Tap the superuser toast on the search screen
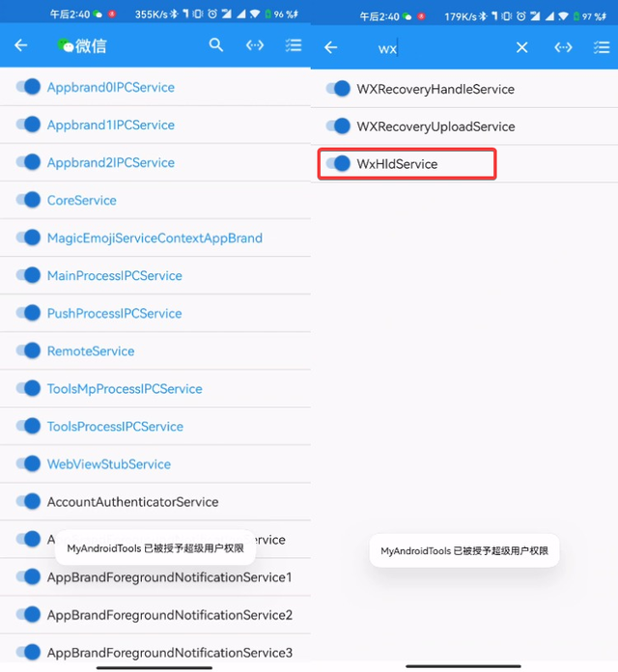This screenshot has width=618, height=672. pos(464,550)
